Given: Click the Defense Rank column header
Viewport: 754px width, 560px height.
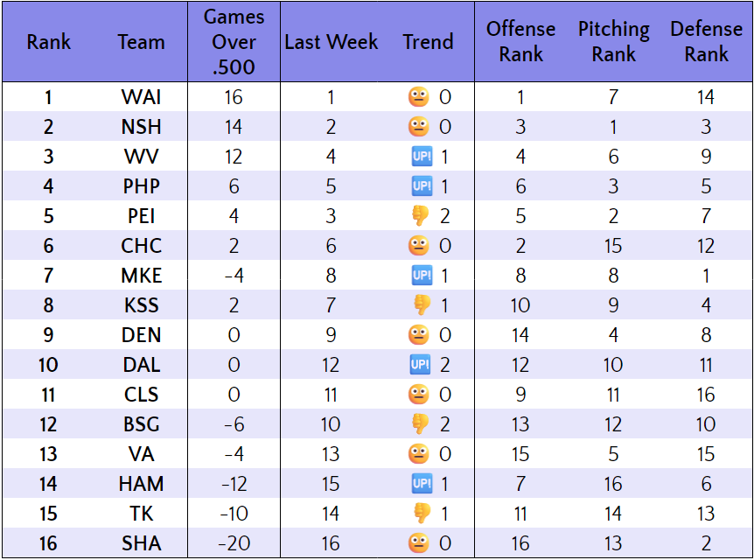Looking at the screenshot, I should coord(706,42).
